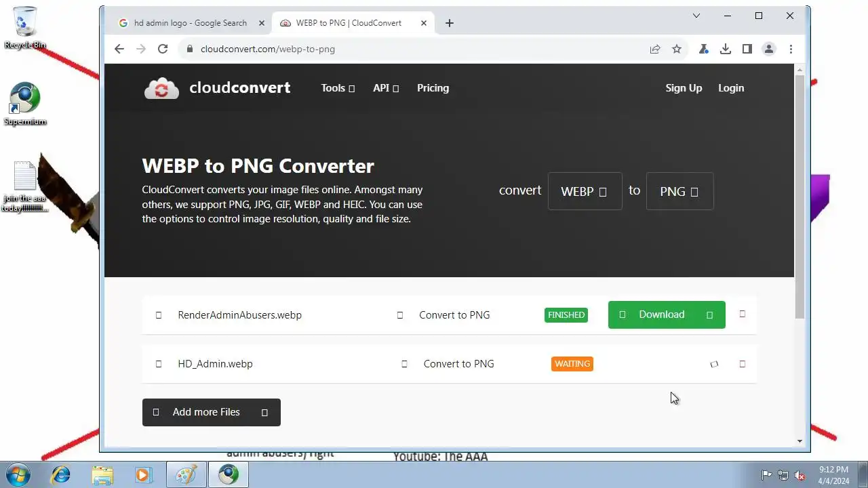Viewport: 868px width, 488px height.
Task: Remove the RenderAdminAbusers.webp file row
Action: click(x=742, y=314)
